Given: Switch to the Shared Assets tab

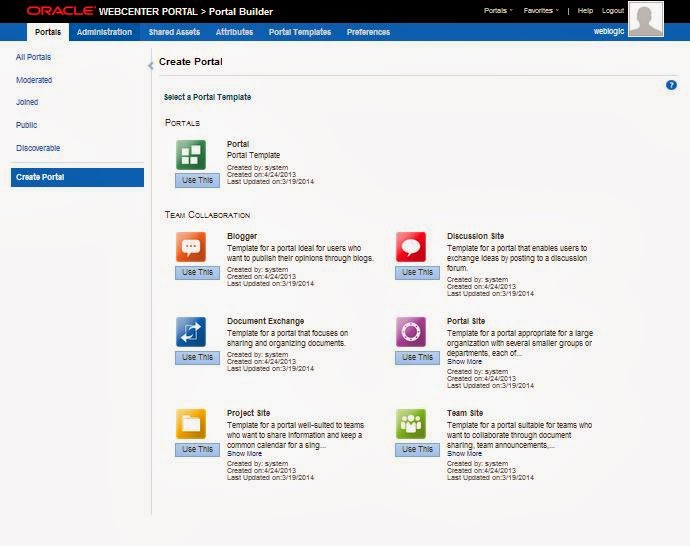Looking at the screenshot, I should (x=174, y=32).
